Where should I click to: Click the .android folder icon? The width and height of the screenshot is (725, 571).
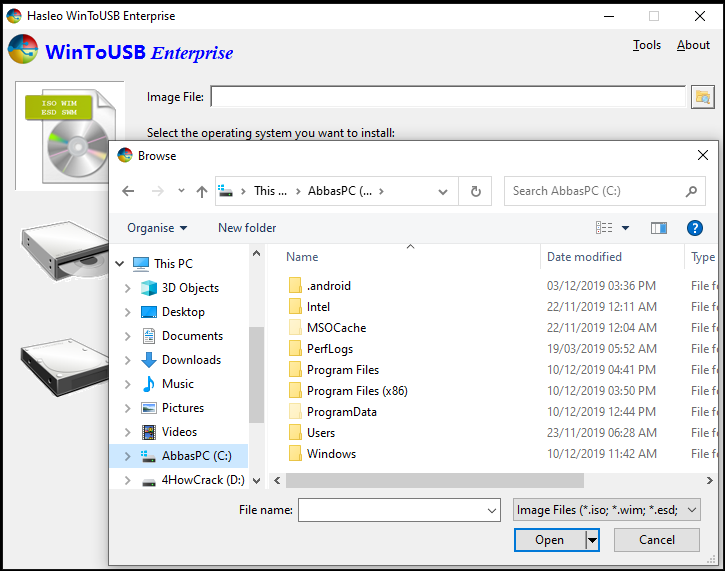[x=295, y=285]
